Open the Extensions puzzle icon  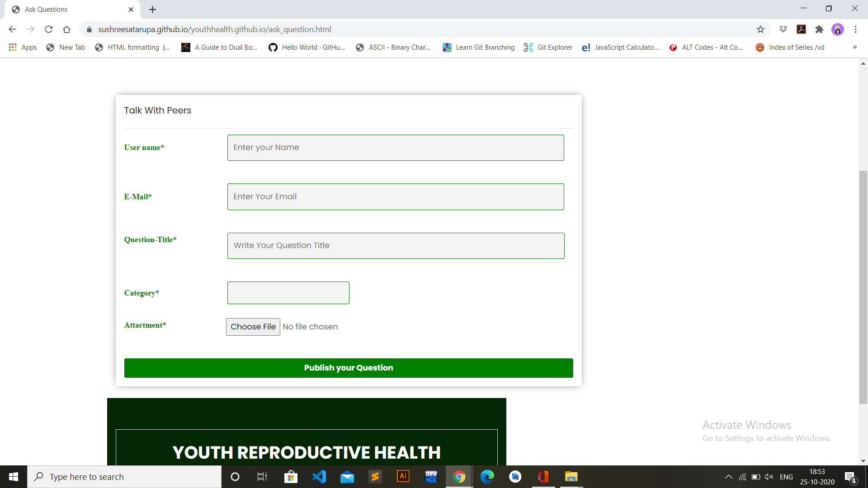[819, 29]
